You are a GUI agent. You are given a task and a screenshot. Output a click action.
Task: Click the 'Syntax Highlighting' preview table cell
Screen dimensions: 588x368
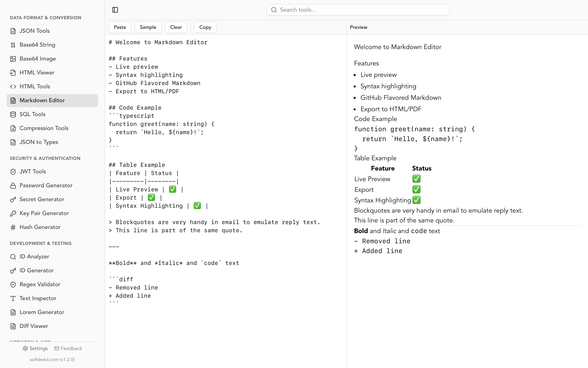[383, 200]
